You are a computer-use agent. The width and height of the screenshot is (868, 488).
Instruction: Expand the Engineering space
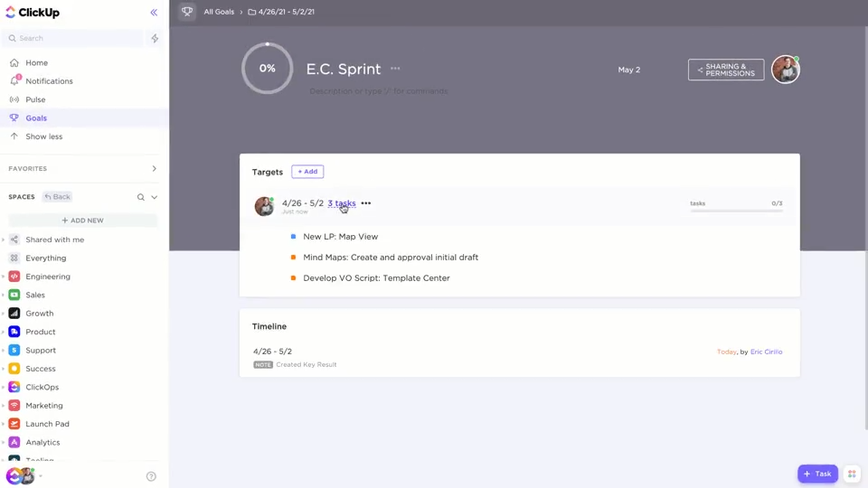click(4, 277)
